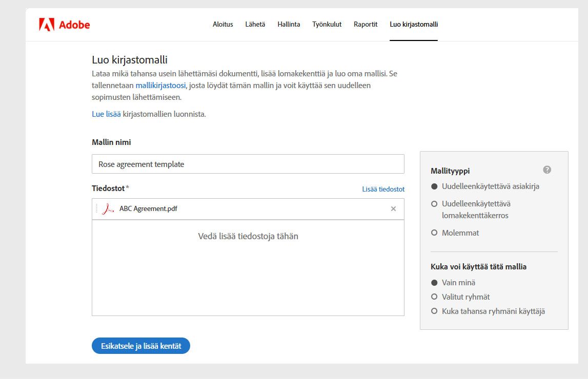Screen dimensions: 588x379
Task: Open the Raportit tab
Action: pyautogui.click(x=366, y=25)
